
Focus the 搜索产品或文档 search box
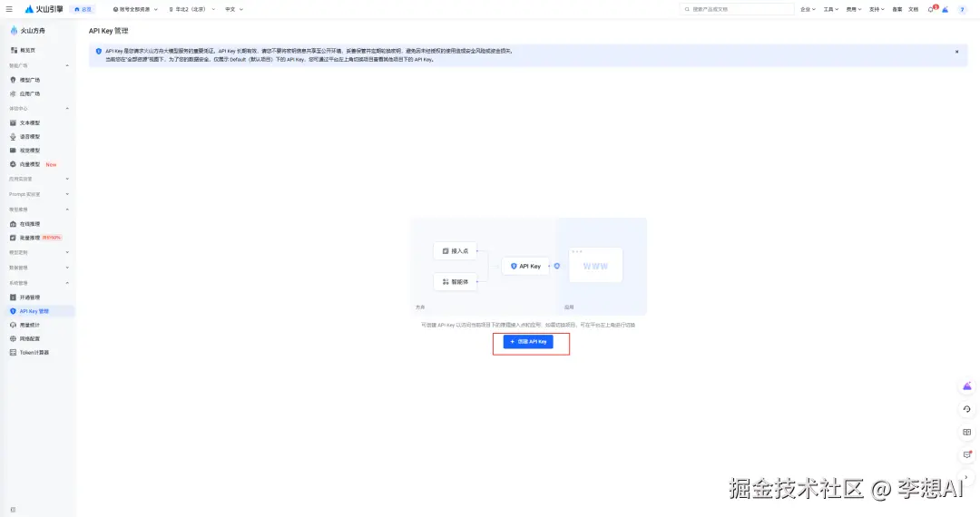(737, 9)
